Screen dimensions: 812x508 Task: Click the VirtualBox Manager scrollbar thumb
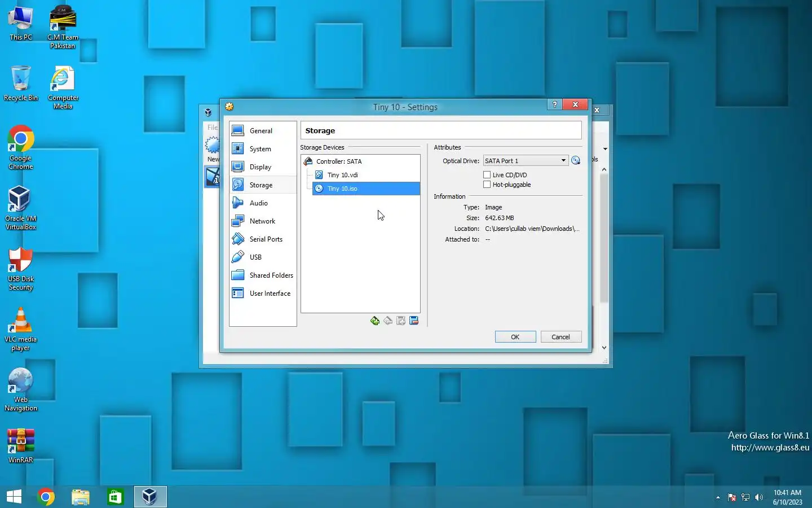[604, 239]
